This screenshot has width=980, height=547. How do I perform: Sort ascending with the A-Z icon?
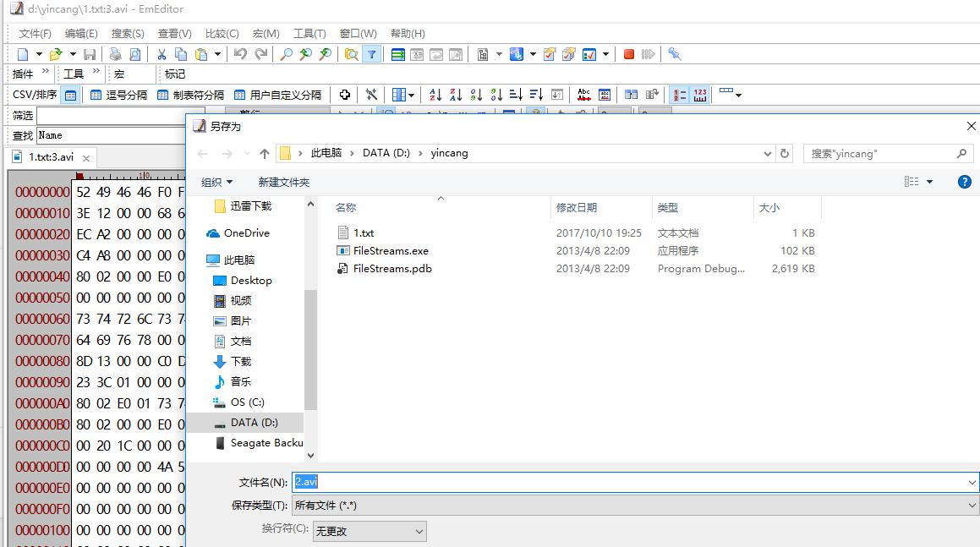pos(434,93)
